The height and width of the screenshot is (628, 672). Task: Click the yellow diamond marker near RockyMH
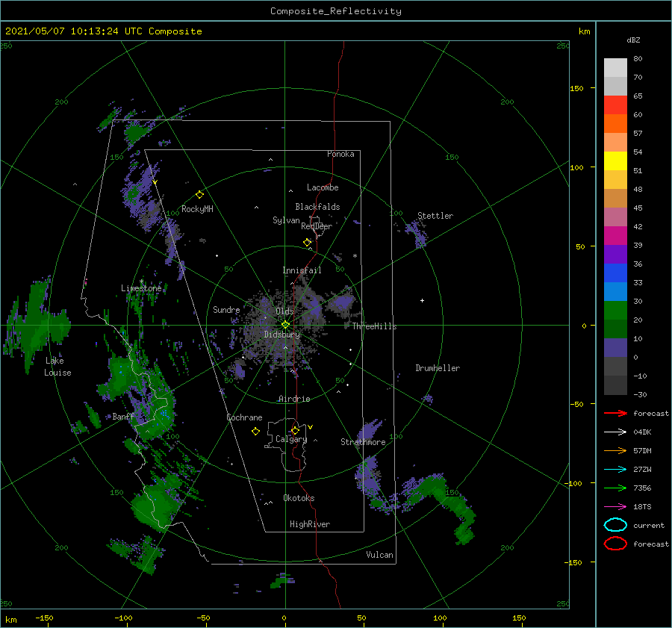coord(199,195)
